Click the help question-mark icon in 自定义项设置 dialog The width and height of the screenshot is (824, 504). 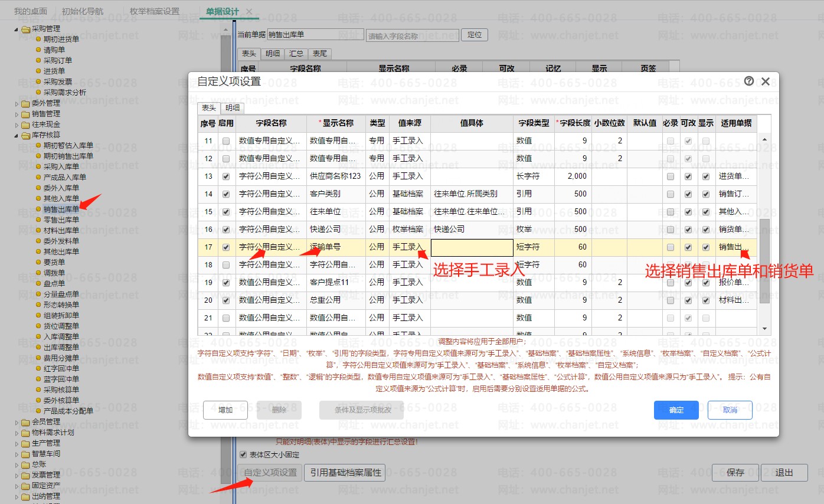tap(749, 81)
